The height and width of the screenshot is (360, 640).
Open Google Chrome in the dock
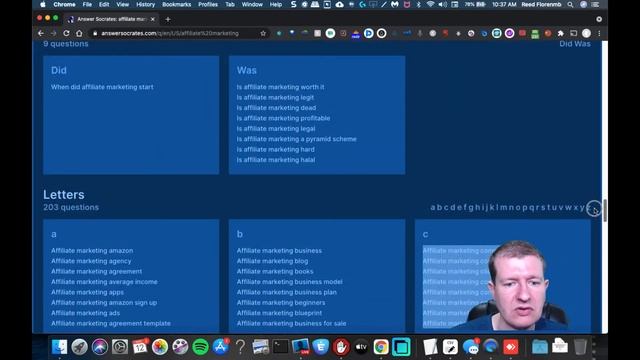381,347
